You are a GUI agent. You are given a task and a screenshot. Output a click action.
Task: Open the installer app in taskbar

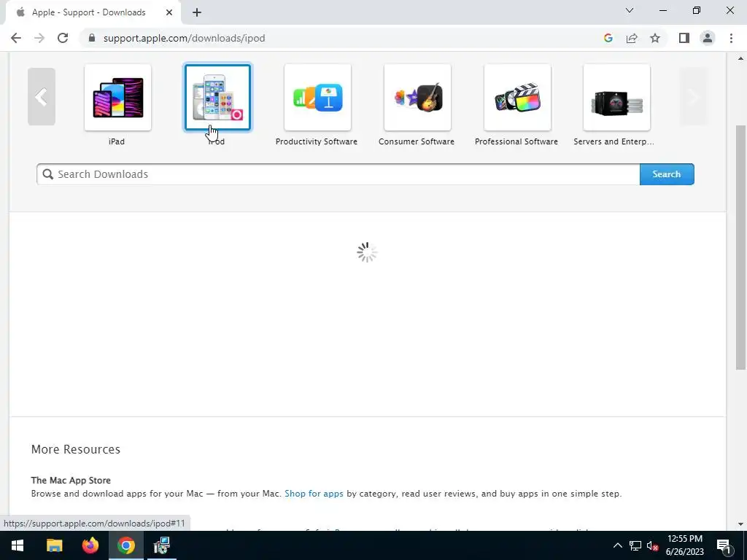(x=161, y=545)
